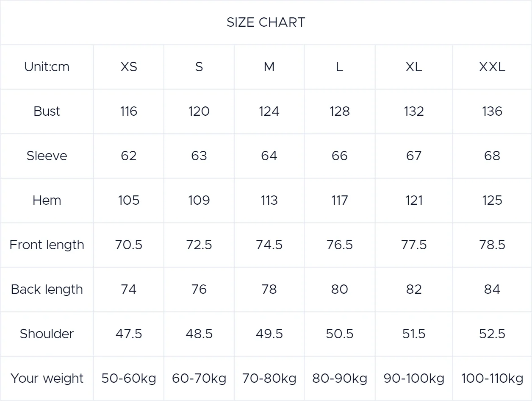Select the Front length value 70.5
This screenshot has width=532, height=401.
129,245
